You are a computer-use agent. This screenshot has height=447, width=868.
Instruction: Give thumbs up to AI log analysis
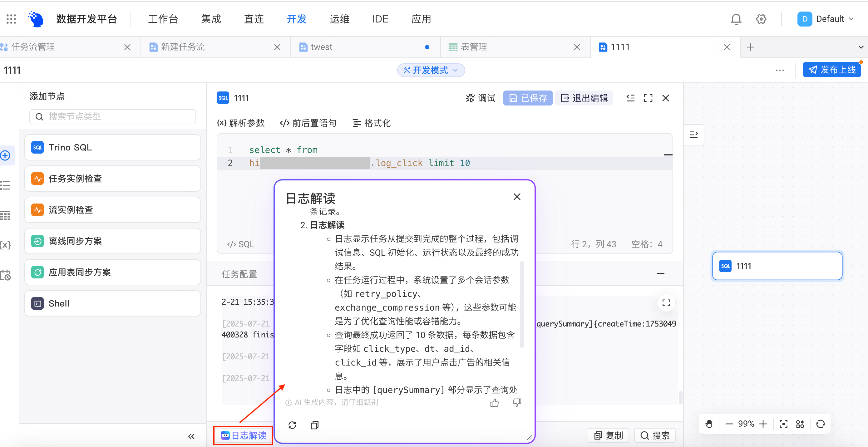(x=494, y=403)
